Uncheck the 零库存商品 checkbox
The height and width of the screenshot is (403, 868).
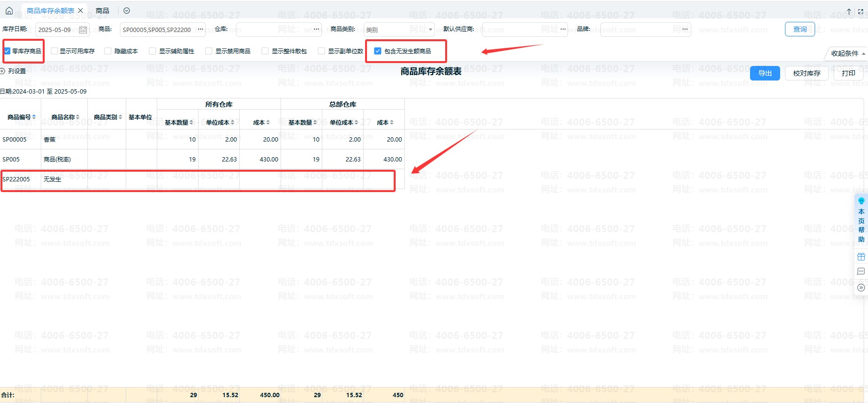[7, 51]
